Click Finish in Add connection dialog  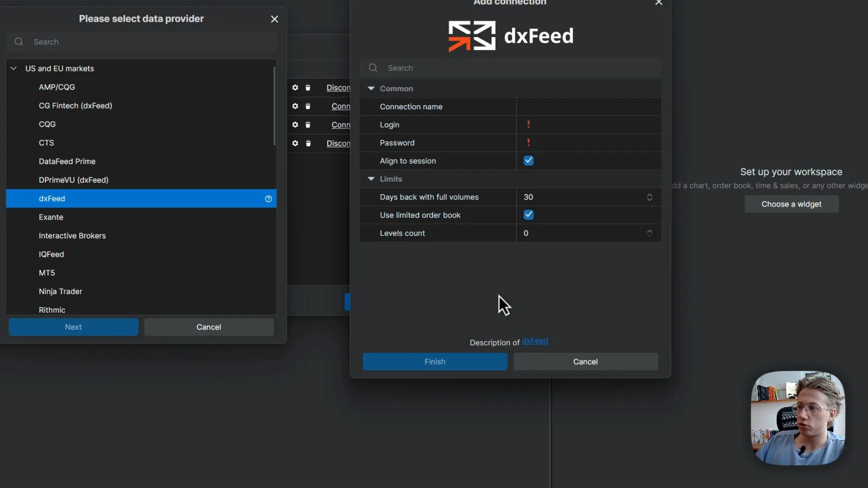coord(435,362)
